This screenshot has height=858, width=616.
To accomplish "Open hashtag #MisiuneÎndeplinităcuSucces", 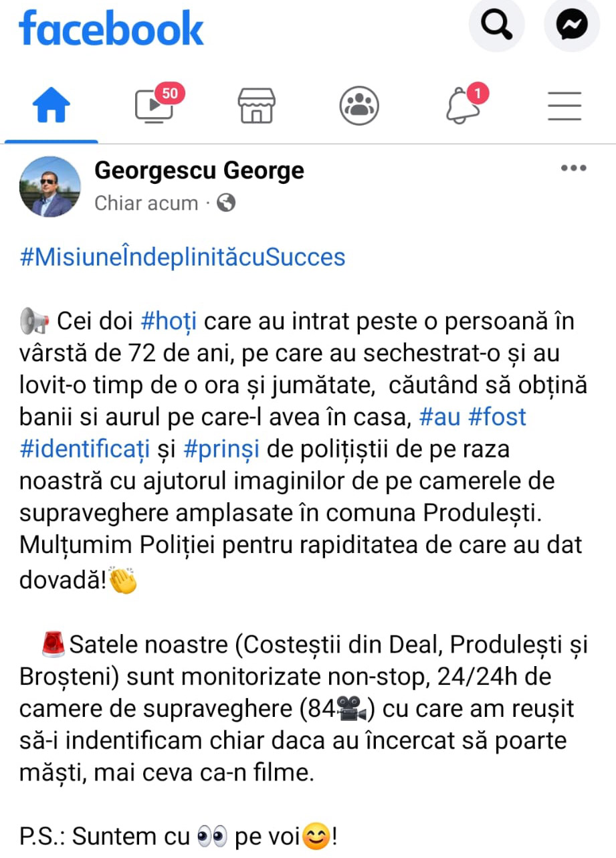I will [x=183, y=257].
